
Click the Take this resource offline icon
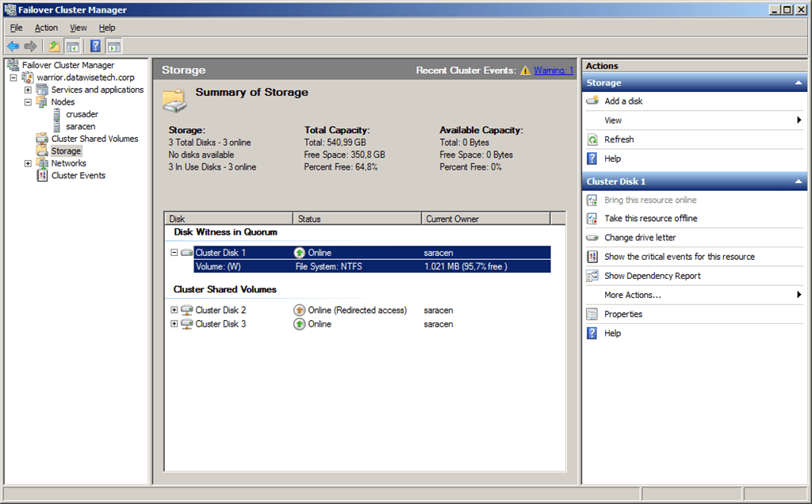tap(592, 219)
